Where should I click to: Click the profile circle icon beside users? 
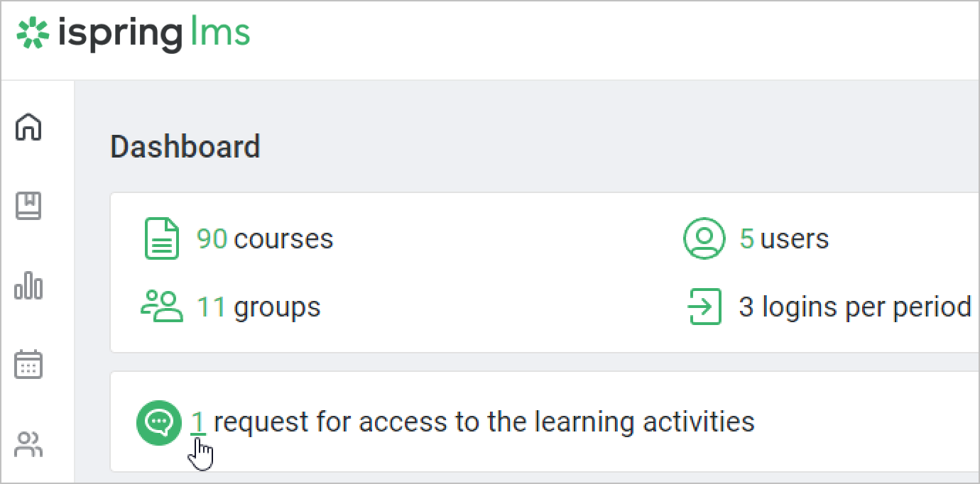(704, 238)
